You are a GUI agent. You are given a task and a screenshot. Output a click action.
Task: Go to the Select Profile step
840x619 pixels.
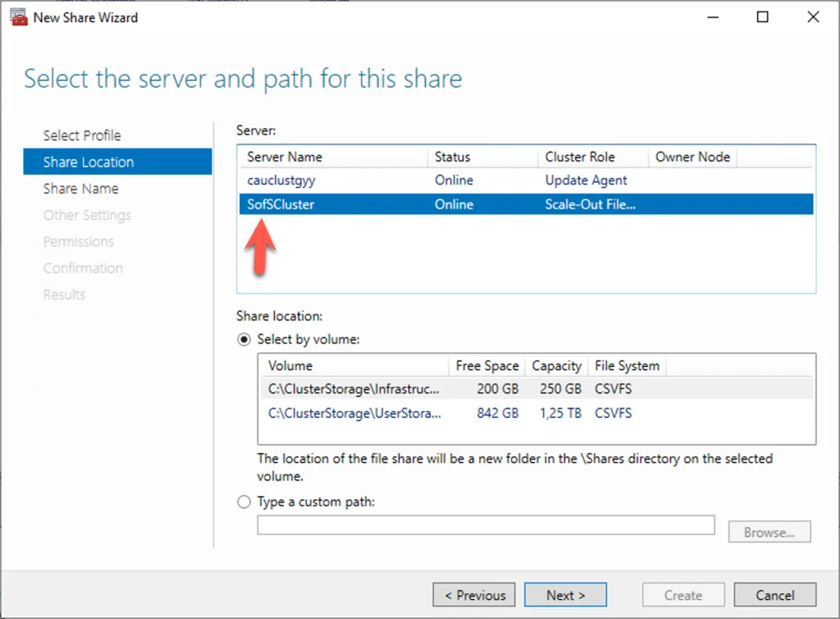pos(82,135)
